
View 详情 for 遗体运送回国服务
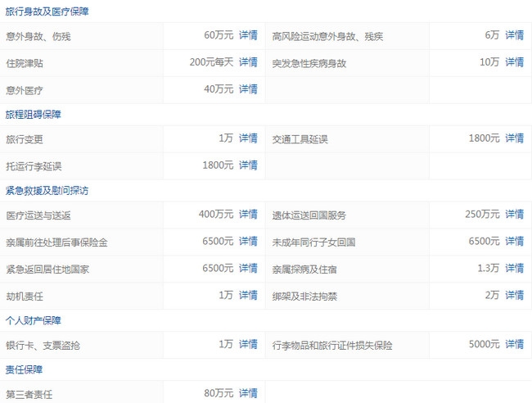514,215
